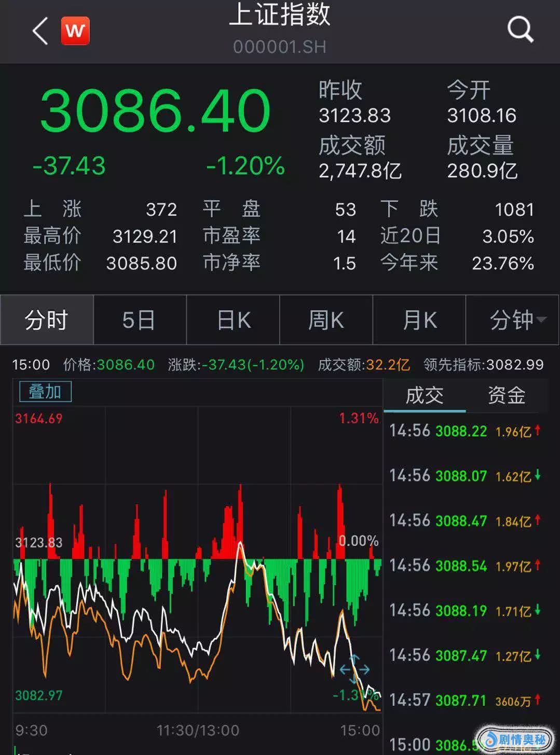
Task: Switch to the 5日 tab
Action: pyautogui.click(x=139, y=320)
